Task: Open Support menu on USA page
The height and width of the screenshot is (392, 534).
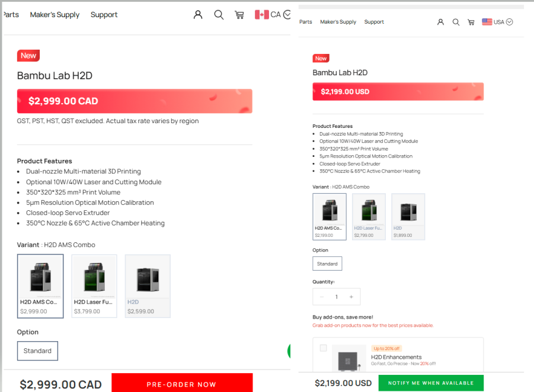Action: 374,22
